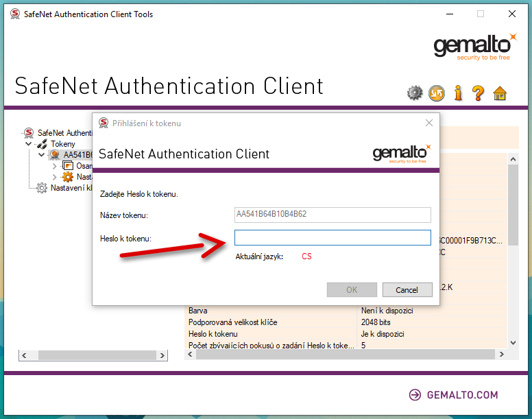
Task: Click OK in the token login dialog
Action: (x=352, y=290)
